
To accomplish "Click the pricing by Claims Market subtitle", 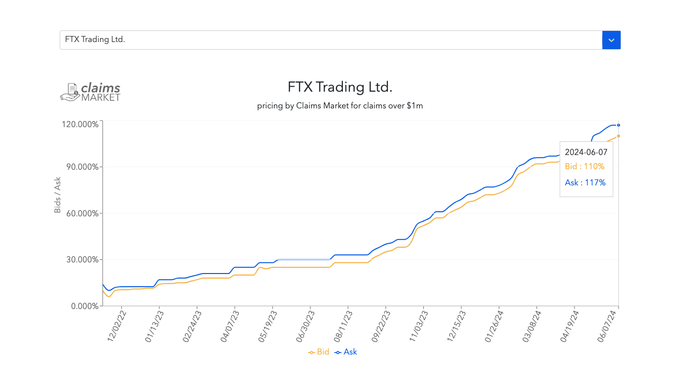I will 340,106.
